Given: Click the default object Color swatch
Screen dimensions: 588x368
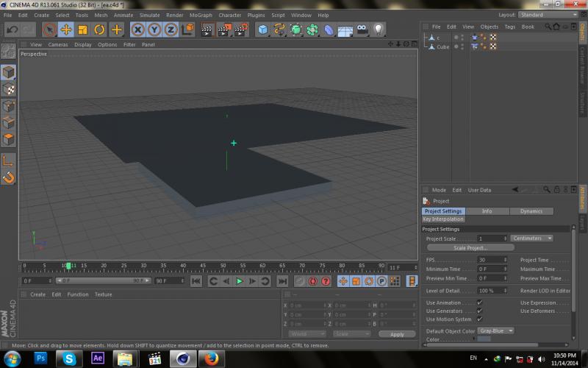Looking at the screenshot, I should point(484,339).
